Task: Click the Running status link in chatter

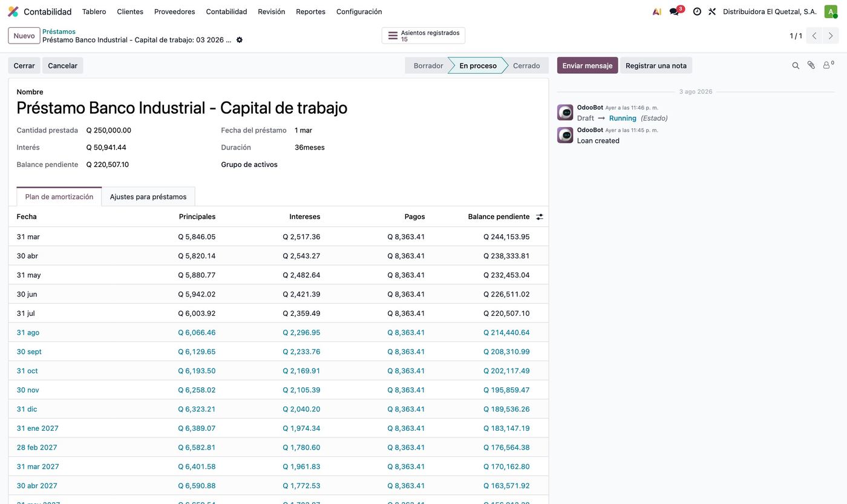Action: (x=623, y=118)
